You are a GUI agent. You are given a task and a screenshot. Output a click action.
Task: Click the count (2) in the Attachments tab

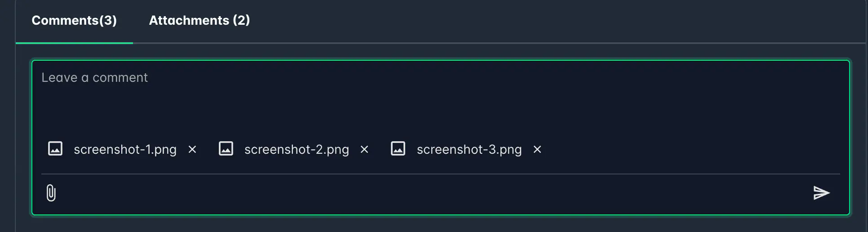(x=241, y=21)
